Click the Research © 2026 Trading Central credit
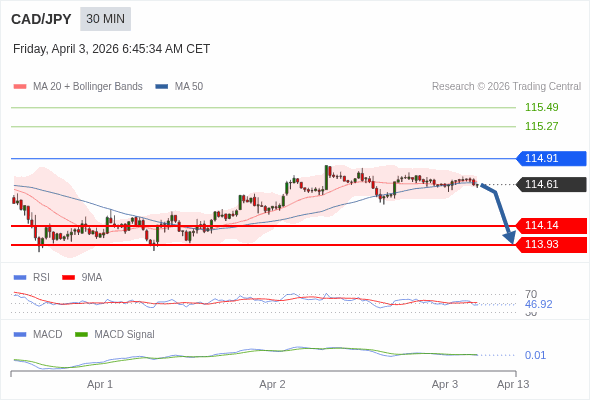Viewport: 590px width, 400px height. click(x=506, y=87)
